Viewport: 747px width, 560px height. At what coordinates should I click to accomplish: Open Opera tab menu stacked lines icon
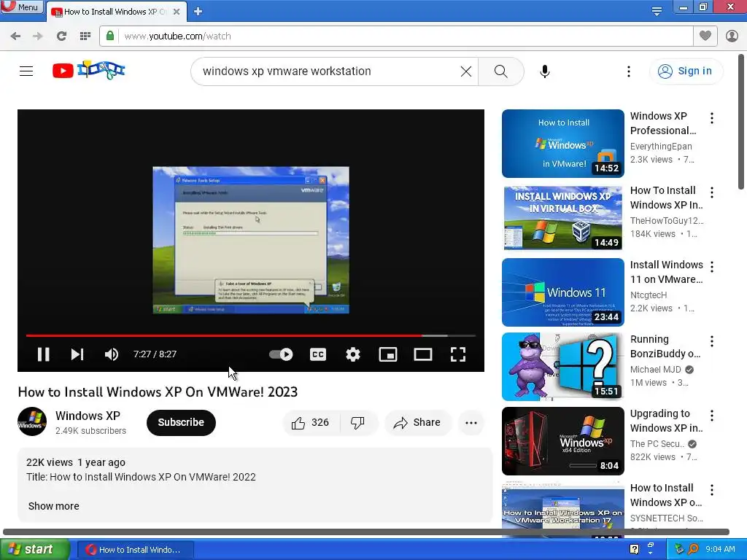(x=657, y=11)
